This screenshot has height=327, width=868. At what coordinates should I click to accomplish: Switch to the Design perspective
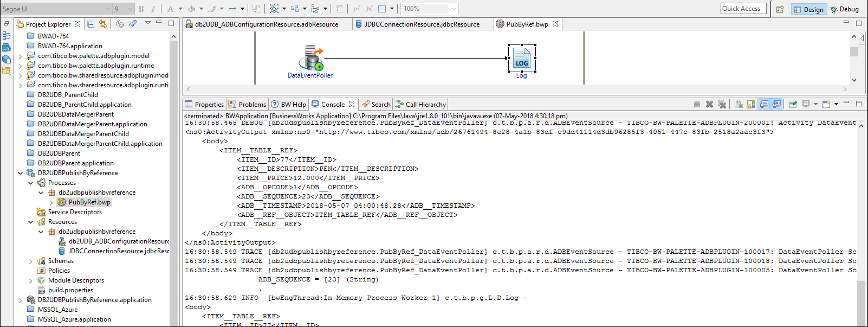pos(808,9)
